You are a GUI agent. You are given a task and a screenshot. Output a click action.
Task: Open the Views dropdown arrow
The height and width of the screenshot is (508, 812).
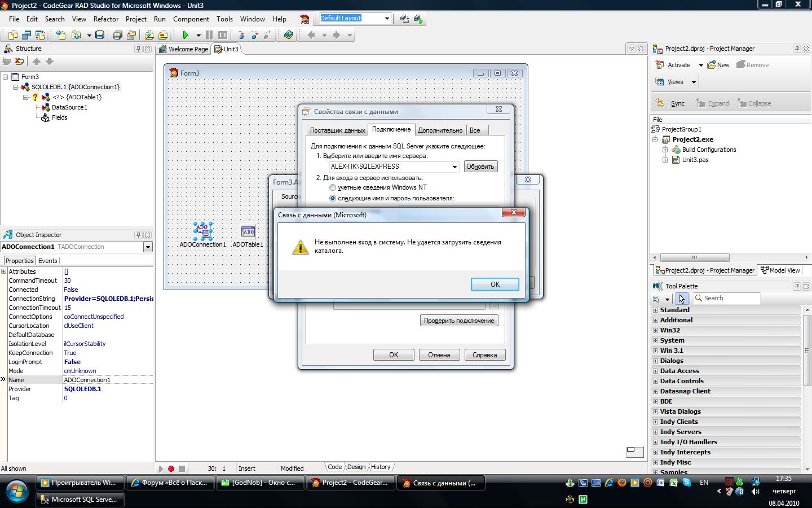tap(694, 82)
